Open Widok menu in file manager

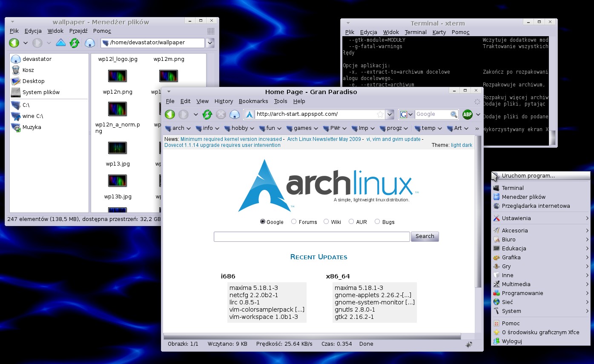click(x=55, y=31)
